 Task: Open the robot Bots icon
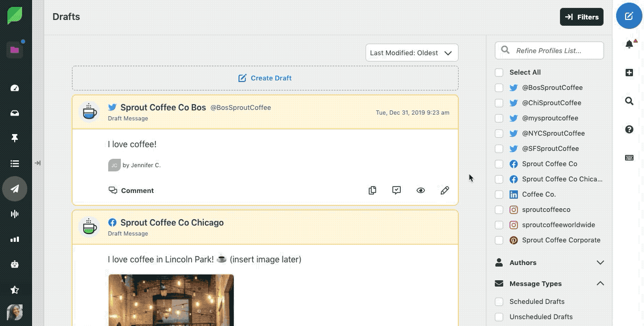click(x=15, y=264)
